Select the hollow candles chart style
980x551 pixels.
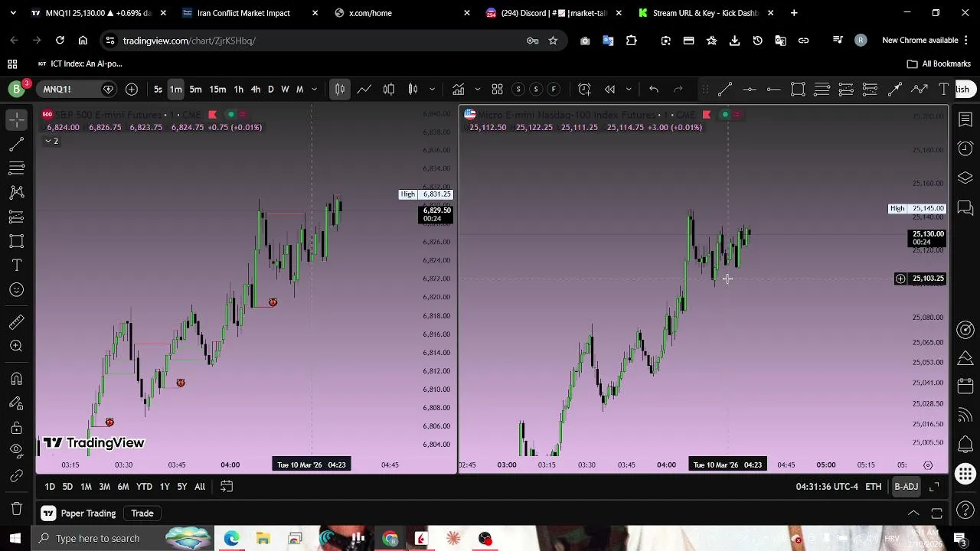click(x=389, y=90)
